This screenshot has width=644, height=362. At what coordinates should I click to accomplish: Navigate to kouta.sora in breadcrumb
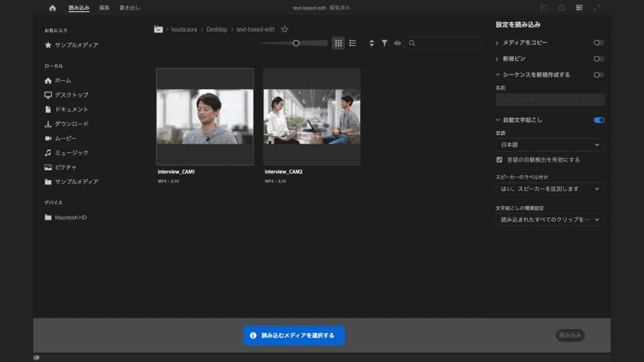(184, 29)
